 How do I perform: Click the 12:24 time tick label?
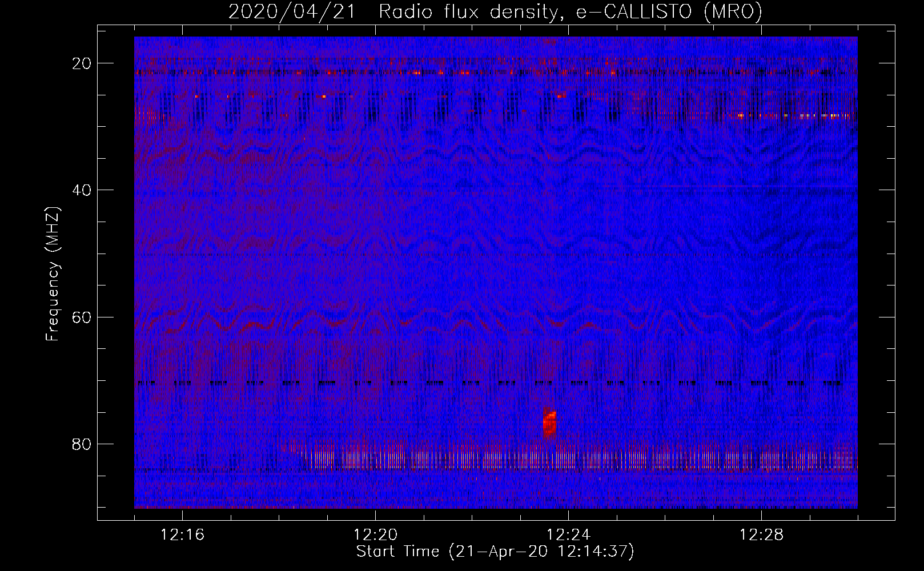coord(568,535)
